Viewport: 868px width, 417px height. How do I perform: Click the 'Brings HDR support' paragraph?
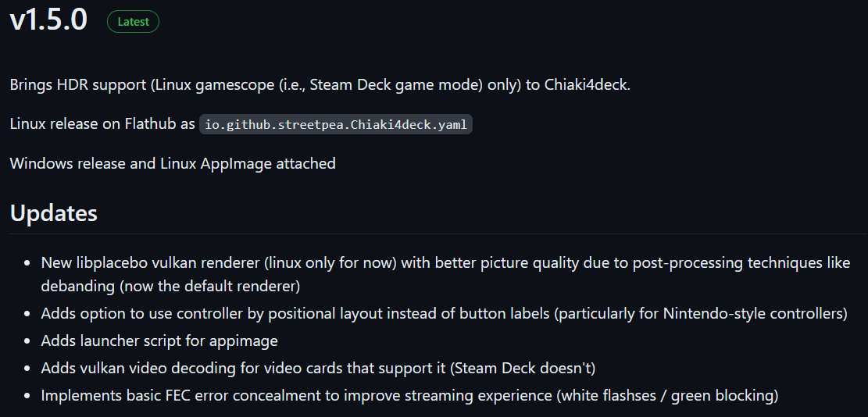[x=320, y=86]
